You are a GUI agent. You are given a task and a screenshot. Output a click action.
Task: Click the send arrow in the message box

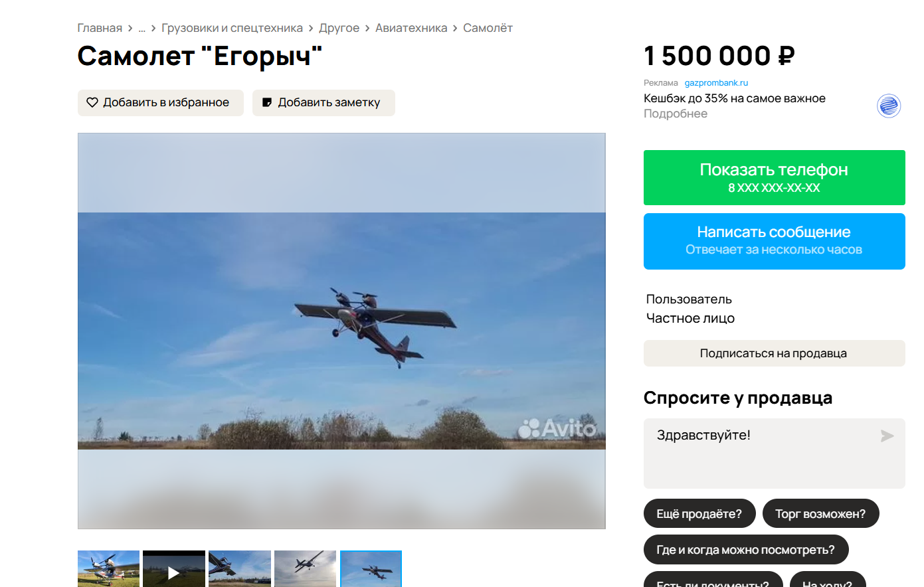887,436
